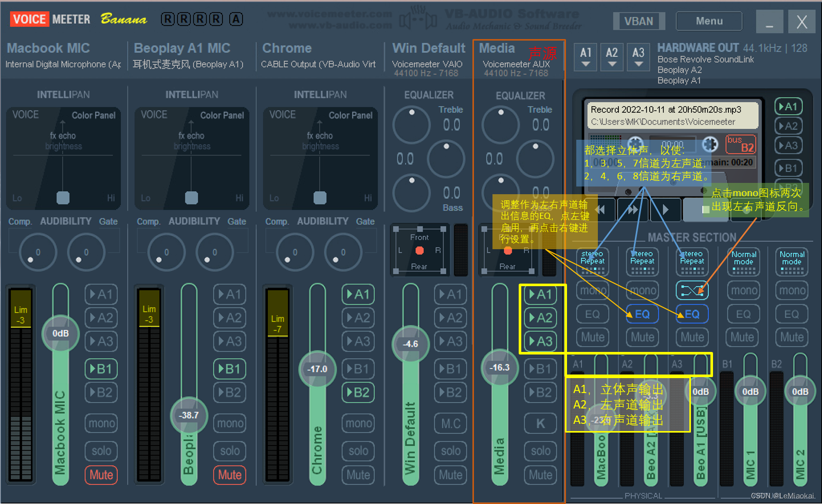Screen dimensions: 822x504
Task: Click the Intellipan handle on Macbook MIC panel
Action: click(63, 197)
